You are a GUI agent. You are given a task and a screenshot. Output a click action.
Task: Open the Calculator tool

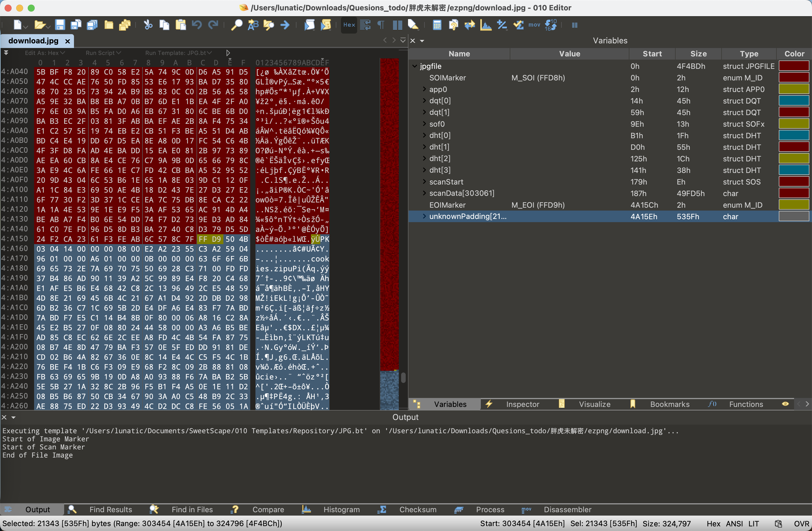point(437,25)
